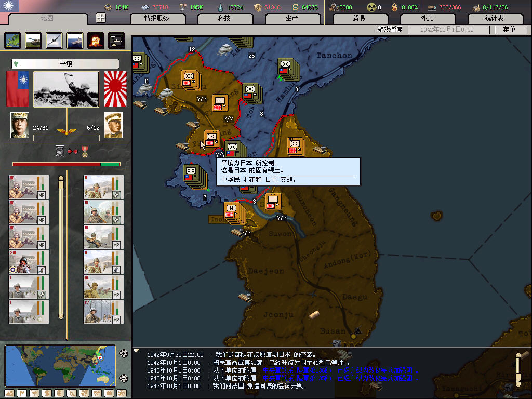Zoom out on the minimap
This screenshot has width=532, height=399.
(x=124, y=378)
